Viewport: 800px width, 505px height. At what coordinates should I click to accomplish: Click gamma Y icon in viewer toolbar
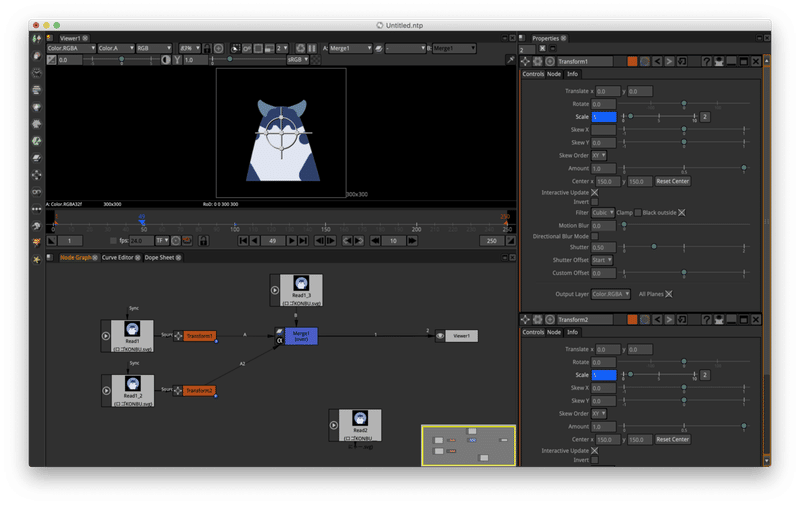pyautogui.click(x=177, y=60)
